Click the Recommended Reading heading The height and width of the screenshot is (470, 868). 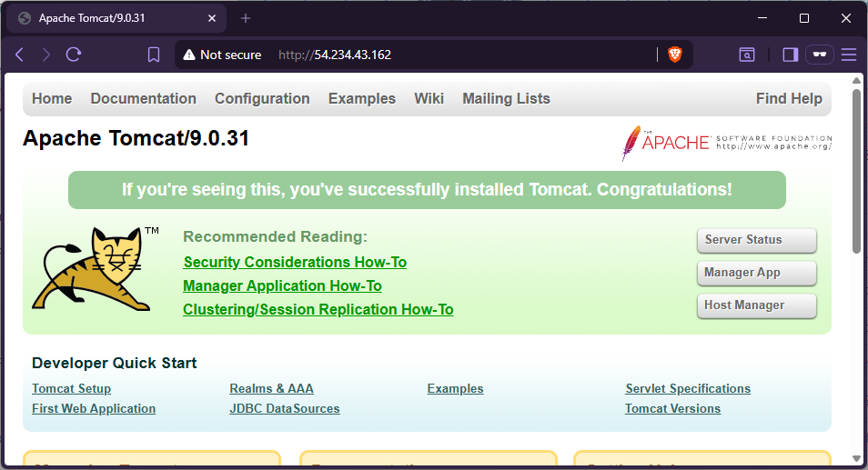tap(275, 236)
